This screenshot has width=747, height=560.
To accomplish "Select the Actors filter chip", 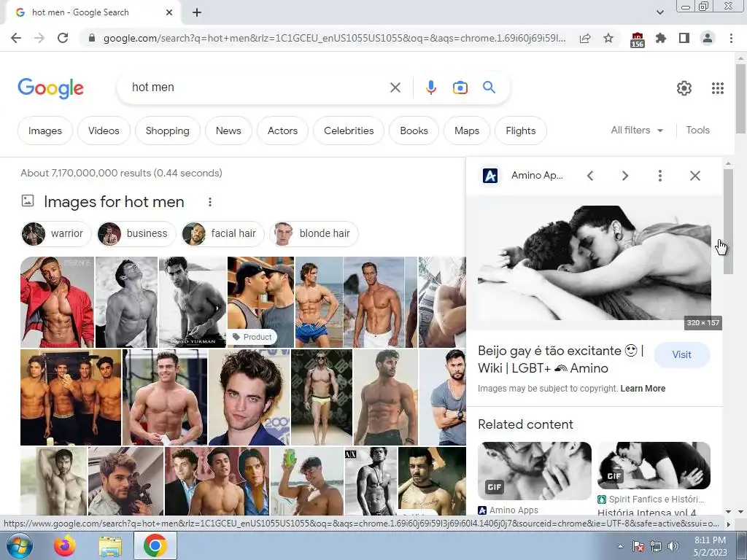I will [x=282, y=131].
